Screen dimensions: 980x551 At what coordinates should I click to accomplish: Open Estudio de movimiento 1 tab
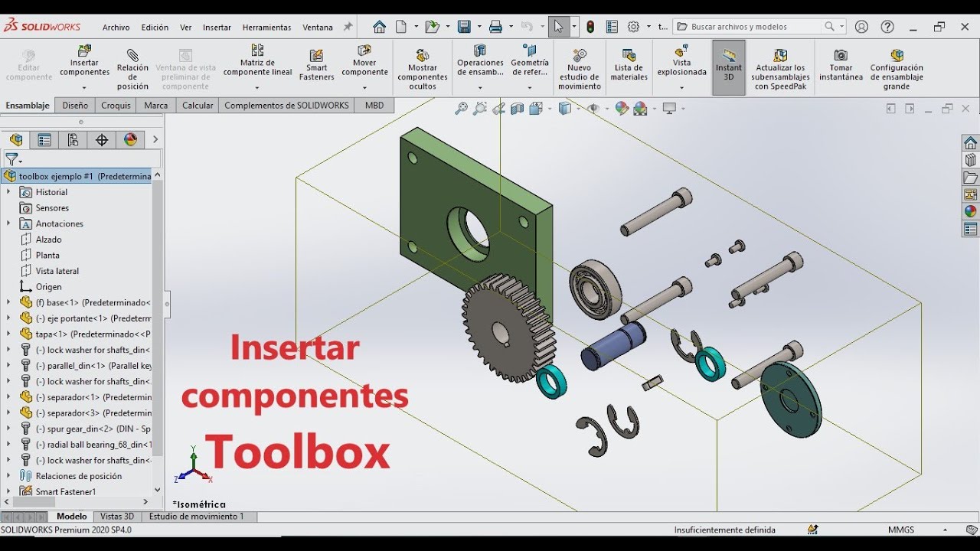(x=197, y=517)
